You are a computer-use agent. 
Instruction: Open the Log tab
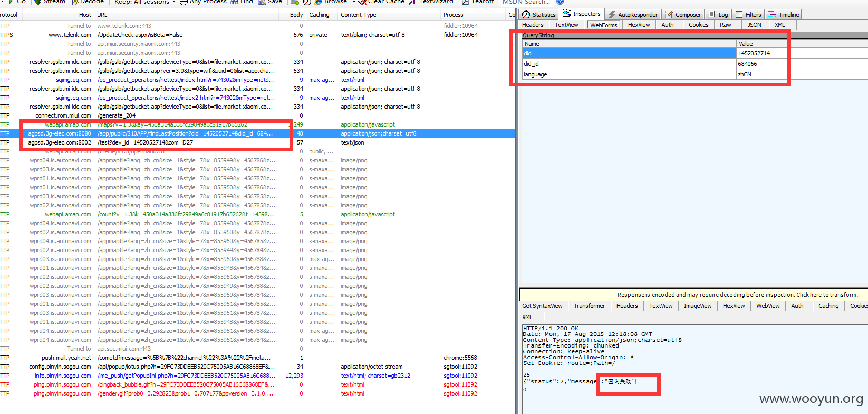click(x=718, y=15)
